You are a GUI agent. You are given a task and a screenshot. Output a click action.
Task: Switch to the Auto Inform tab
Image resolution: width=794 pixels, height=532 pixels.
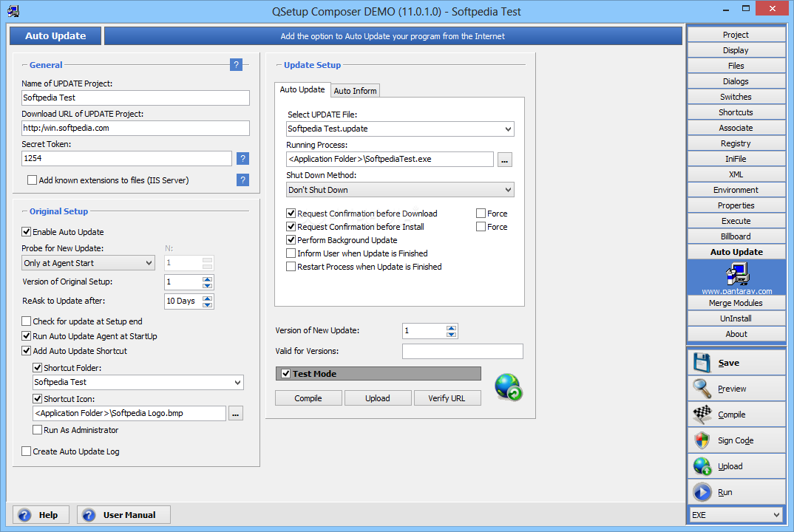(355, 91)
